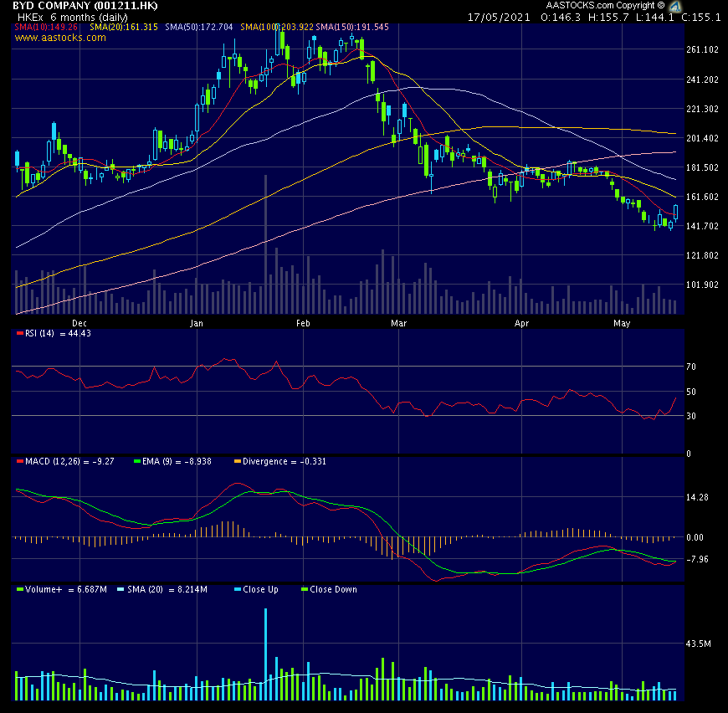Click the blue Close Up legend marker
Image resolution: width=728 pixels, height=713 pixels.
[x=238, y=589]
